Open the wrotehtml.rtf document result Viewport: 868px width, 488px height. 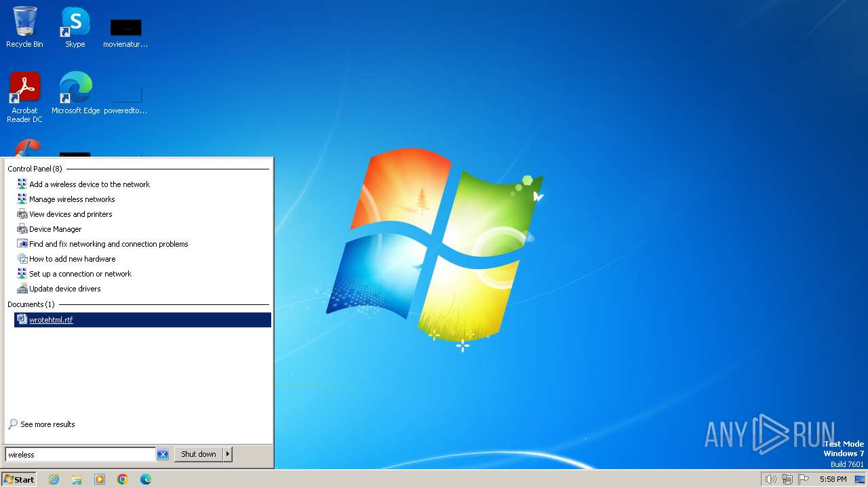(x=143, y=320)
